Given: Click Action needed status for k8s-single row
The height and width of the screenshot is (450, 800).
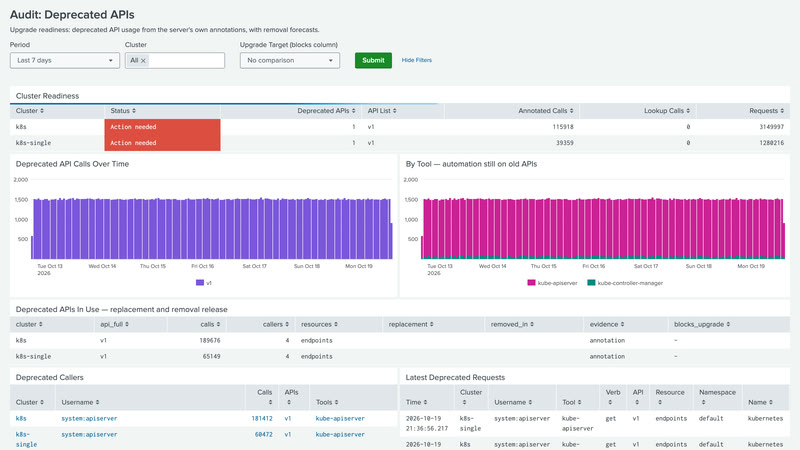Looking at the screenshot, I should click(162, 143).
